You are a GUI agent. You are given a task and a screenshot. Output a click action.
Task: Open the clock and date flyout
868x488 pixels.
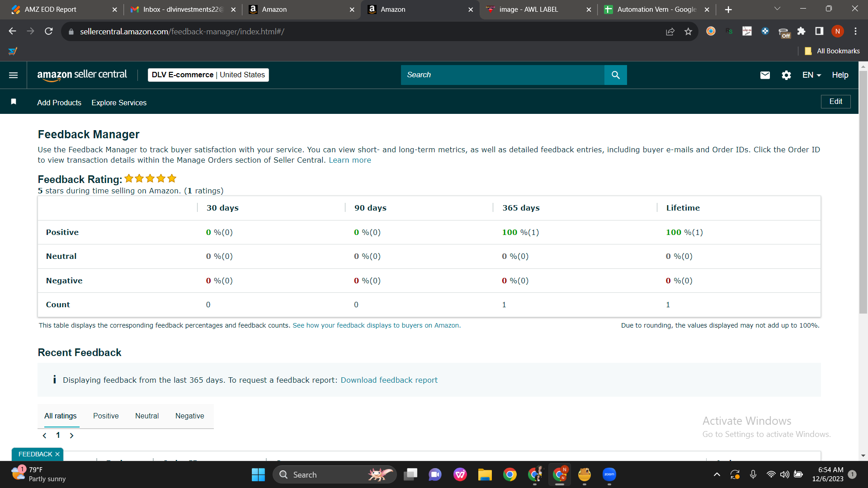click(828, 474)
